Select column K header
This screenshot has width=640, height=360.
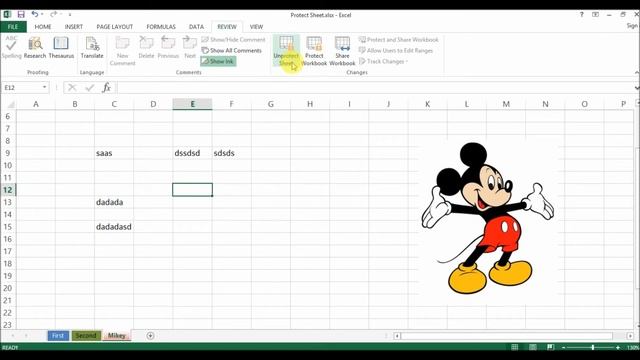pyautogui.click(x=427, y=104)
